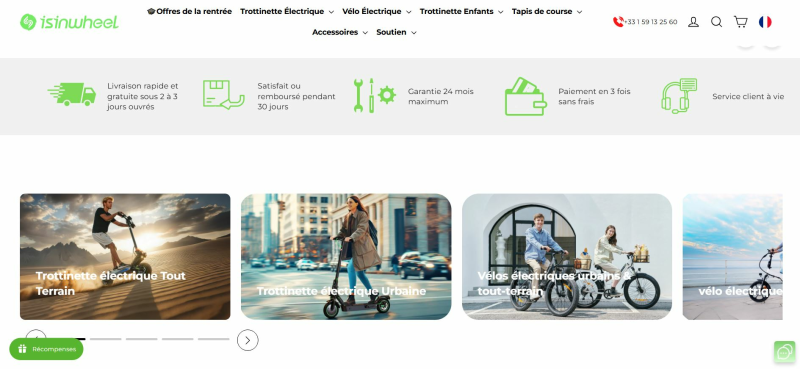Open Offres de la rentrée menu item
This screenshot has height=369, width=800.
[189, 11]
